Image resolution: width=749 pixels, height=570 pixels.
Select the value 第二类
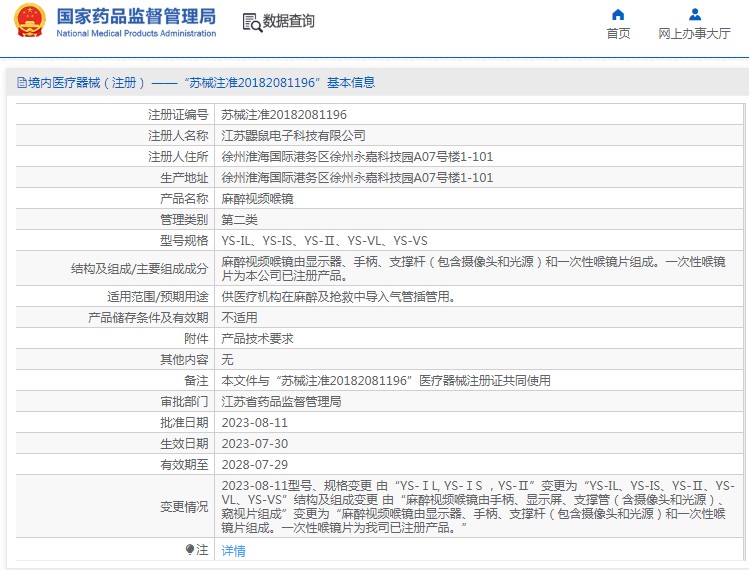pos(239,220)
